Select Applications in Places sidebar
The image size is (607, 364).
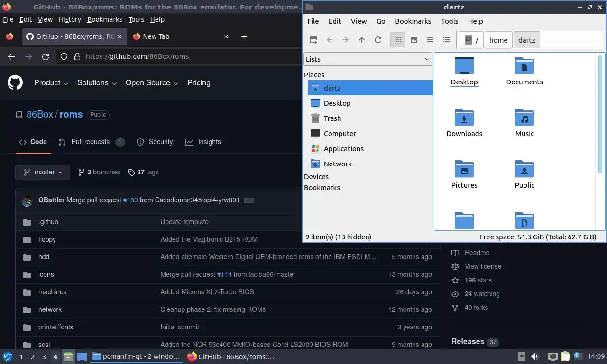click(x=370, y=149)
